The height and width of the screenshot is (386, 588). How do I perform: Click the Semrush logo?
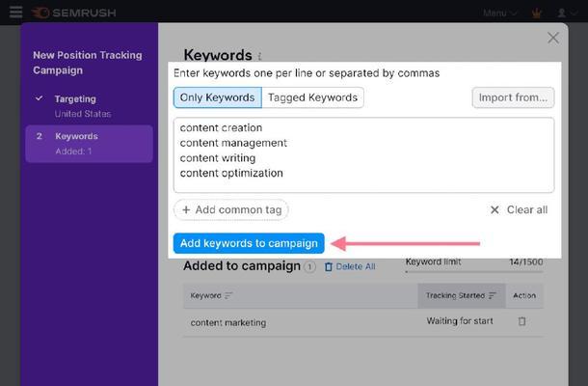[x=74, y=13]
